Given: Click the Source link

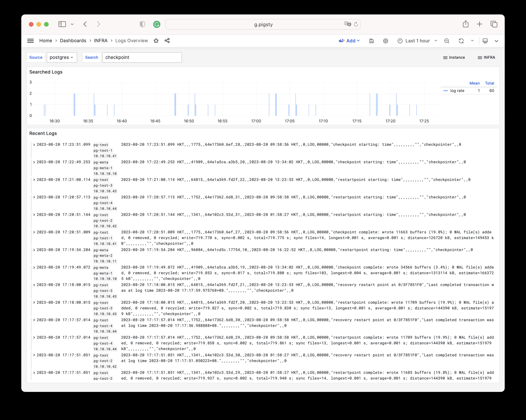Looking at the screenshot, I should point(36,57).
